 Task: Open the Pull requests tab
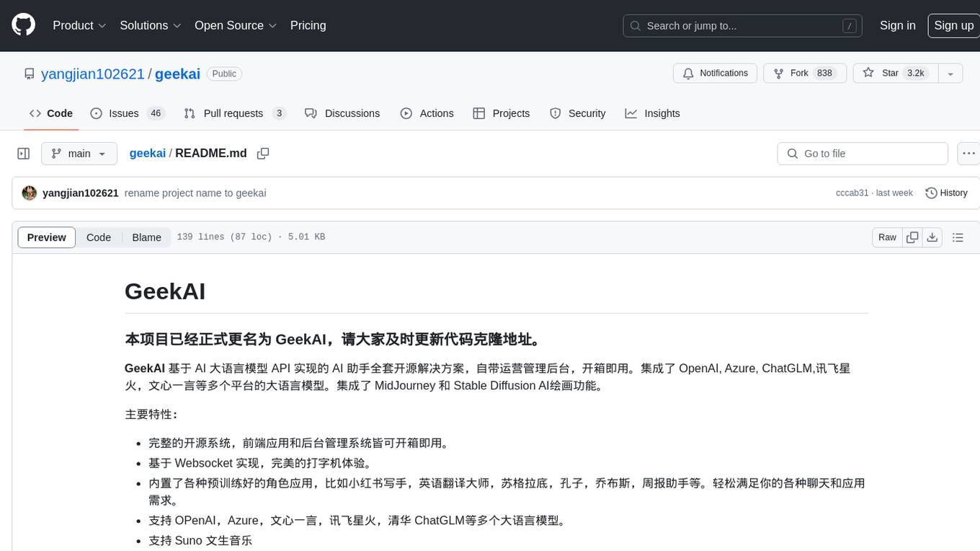point(235,113)
